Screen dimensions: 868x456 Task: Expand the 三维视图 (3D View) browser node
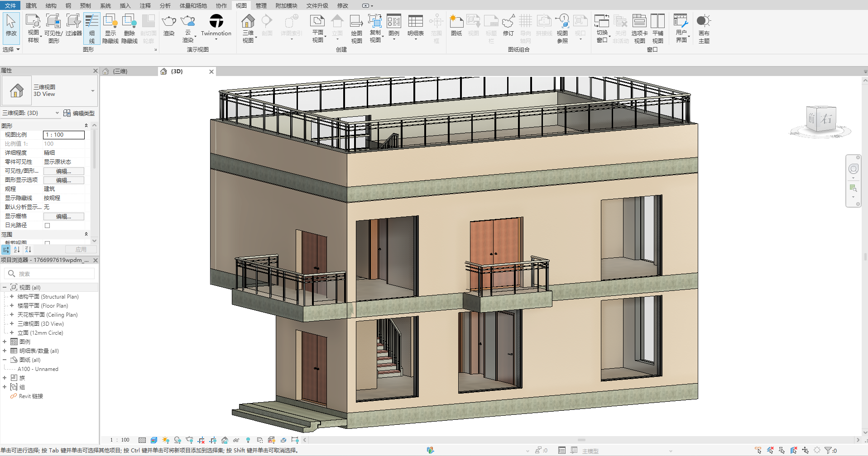coord(11,323)
